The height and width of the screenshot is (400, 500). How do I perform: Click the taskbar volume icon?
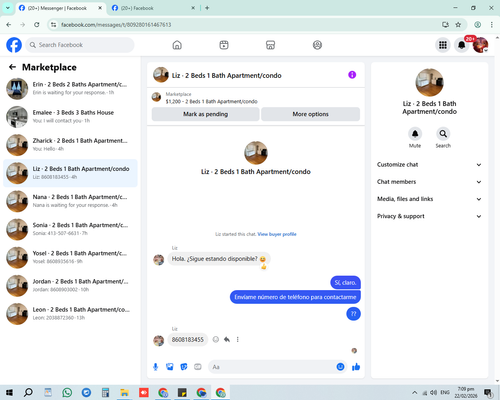pos(433,393)
